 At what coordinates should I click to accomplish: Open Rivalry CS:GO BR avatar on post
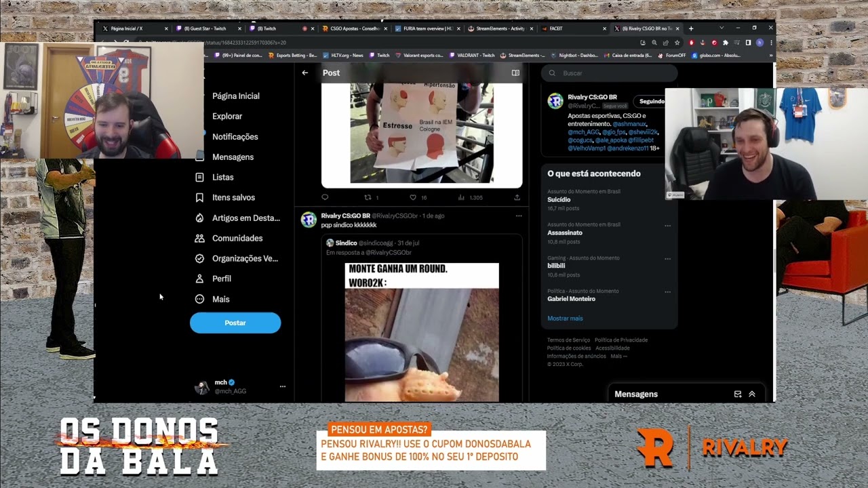pyautogui.click(x=309, y=219)
